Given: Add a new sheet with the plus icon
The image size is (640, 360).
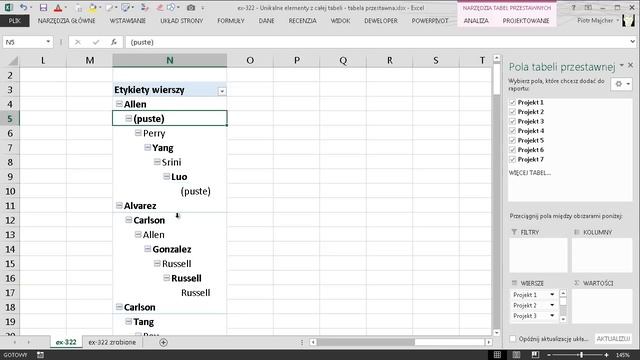Looking at the screenshot, I should (x=163, y=342).
